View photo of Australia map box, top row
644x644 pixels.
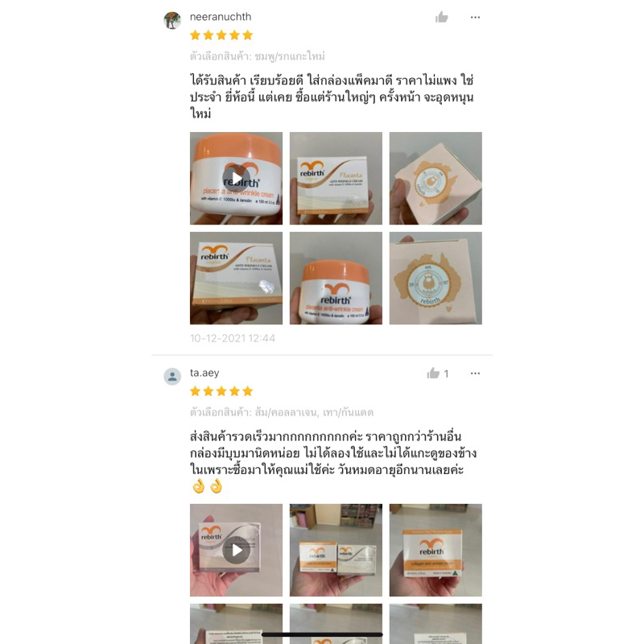click(436, 178)
